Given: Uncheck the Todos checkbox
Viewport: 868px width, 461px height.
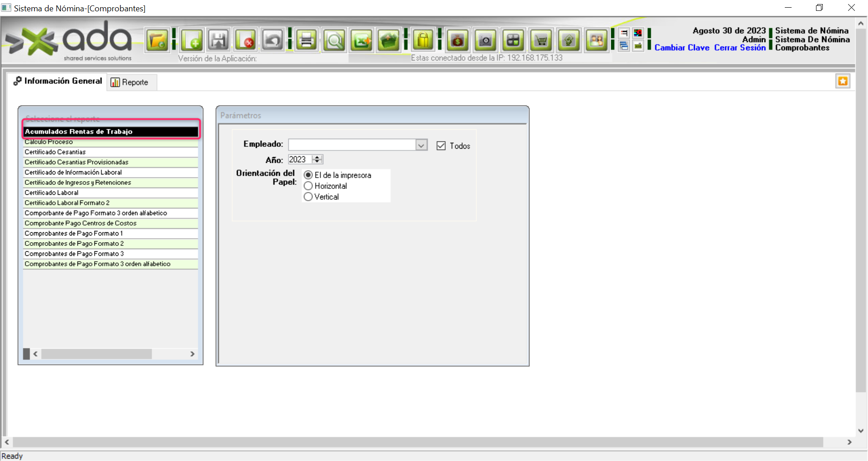Looking at the screenshot, I should coord(441,146).
